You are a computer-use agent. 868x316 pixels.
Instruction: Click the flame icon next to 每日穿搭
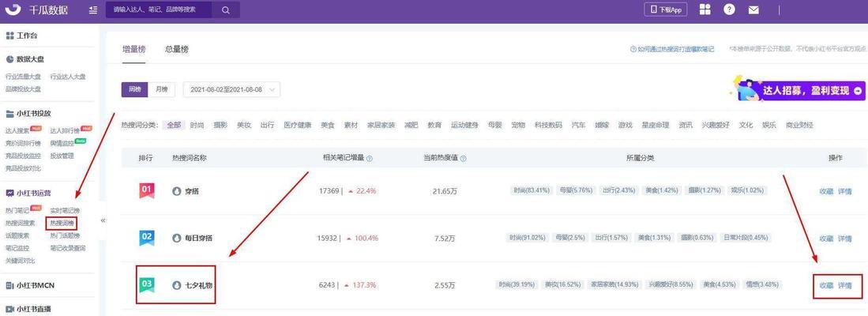(x=177, y=238)
